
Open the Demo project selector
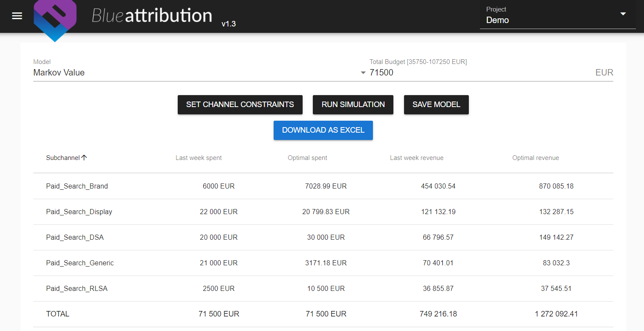550,20
